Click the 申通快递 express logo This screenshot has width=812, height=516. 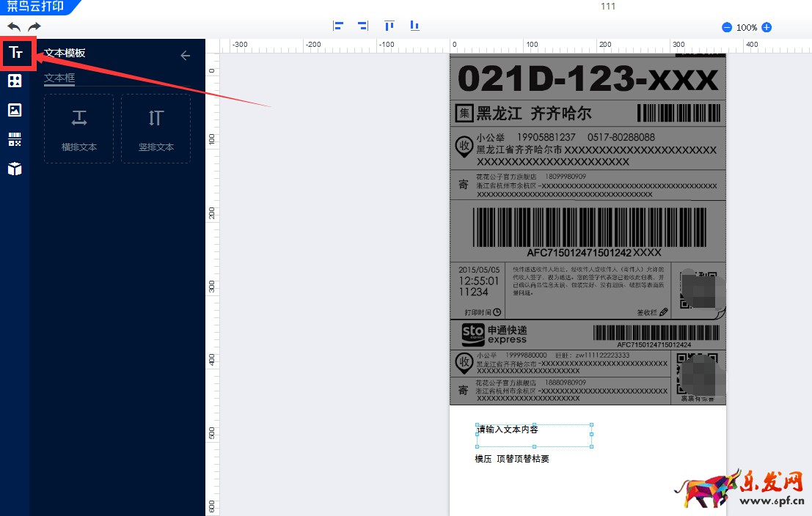pyautogui.click(x=494, y=334)
